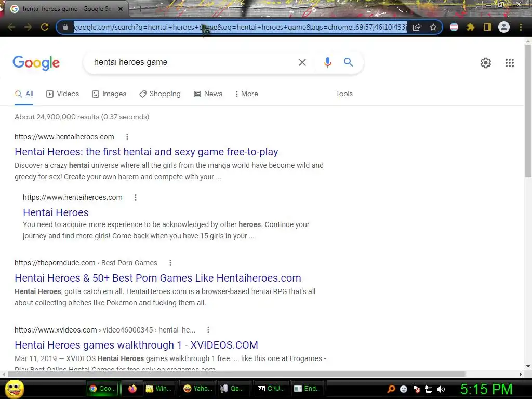Switch to the 'End...' taskbar window
532x399 pixels.
pyautogui.click(x=307, y=389)
